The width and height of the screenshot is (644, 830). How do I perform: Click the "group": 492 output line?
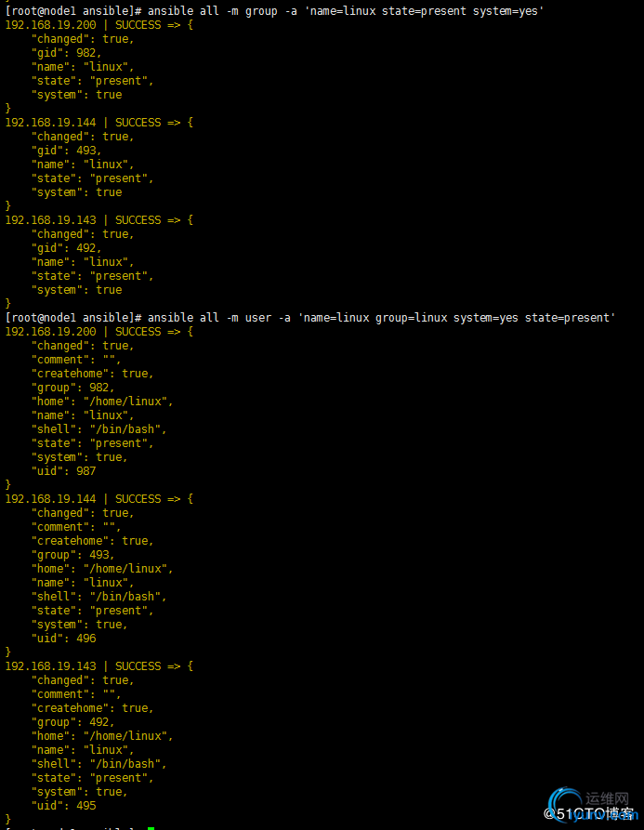[x=72, y=722]
